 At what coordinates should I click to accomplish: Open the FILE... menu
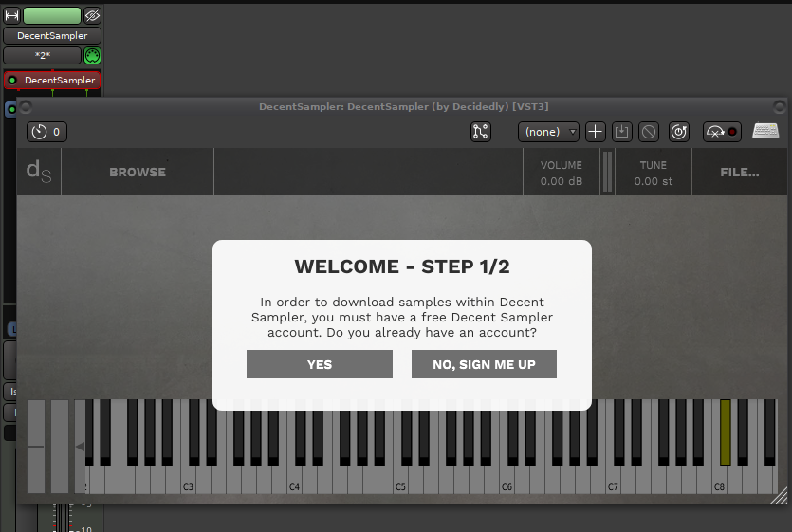(x=739, y=172)
